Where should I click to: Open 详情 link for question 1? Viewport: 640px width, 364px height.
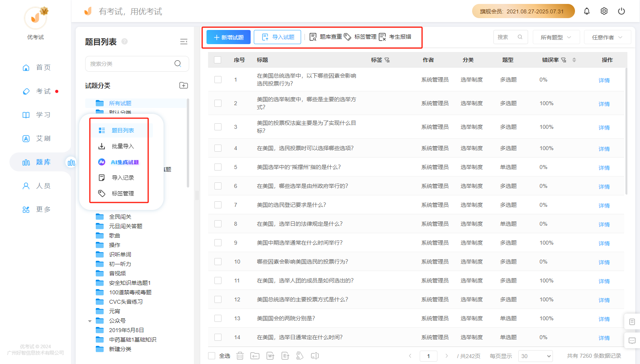(x=604, y=80)
